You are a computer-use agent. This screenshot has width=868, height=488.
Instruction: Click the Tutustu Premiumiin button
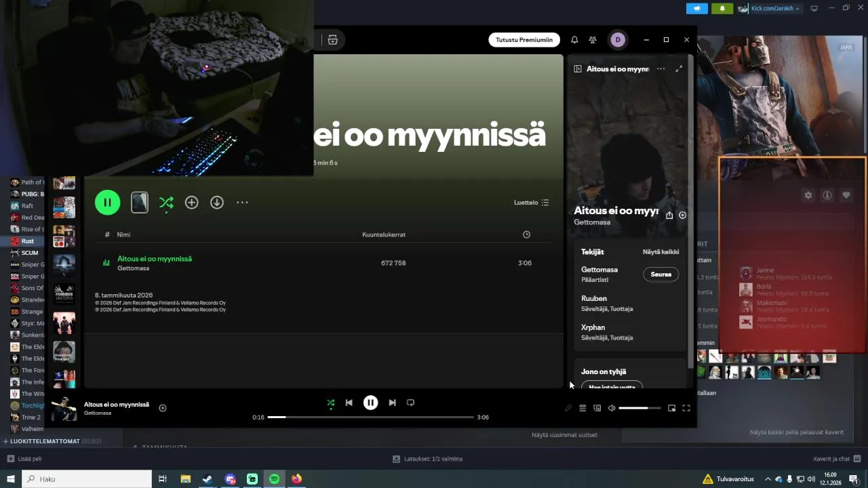[x=524, y=40]
